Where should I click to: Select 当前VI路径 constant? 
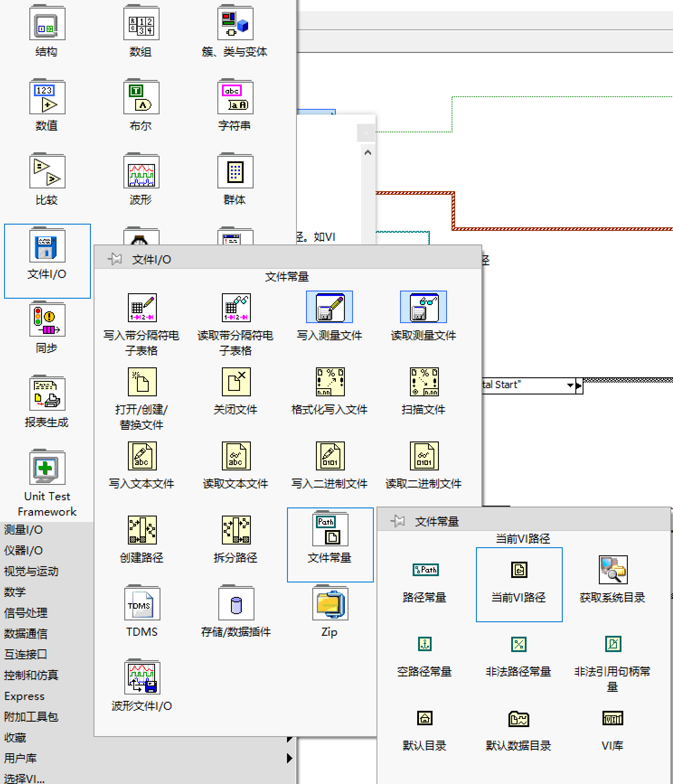(x=519, y=570)
